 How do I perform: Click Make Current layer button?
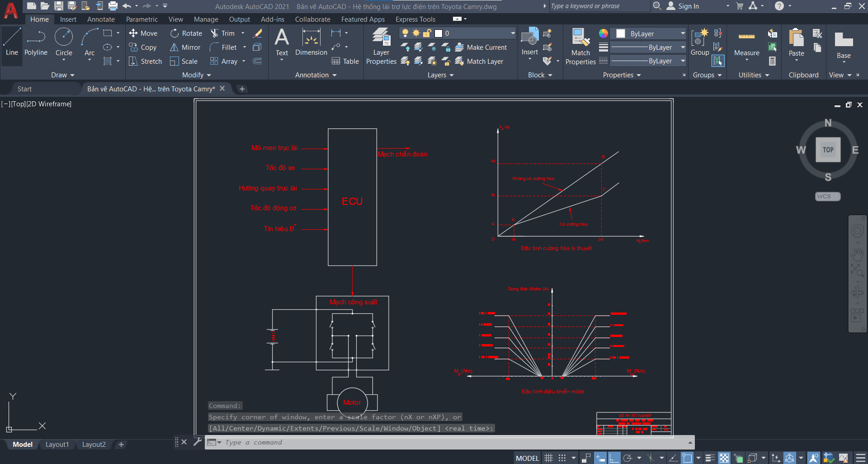pyautogui.click(x=481, y=47)
